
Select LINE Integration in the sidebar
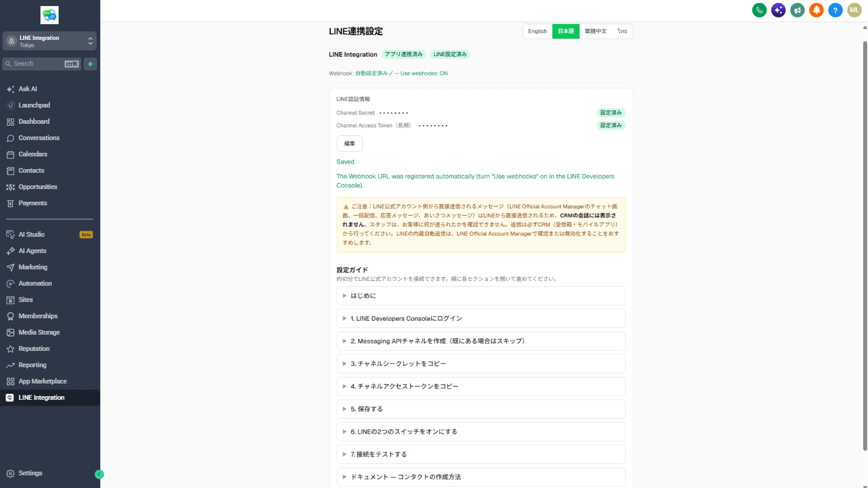tap(50, 397)
